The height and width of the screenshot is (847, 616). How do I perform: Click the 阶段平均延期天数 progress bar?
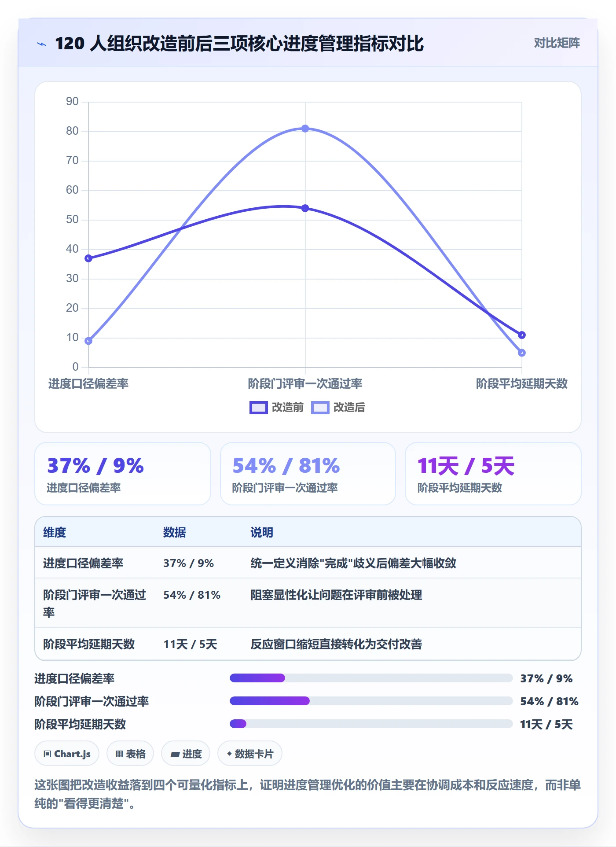[x=371, y=724]
